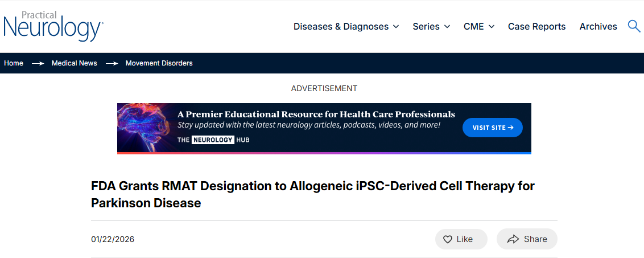
Task: Click the FDA Grants RMAT article headline
Action: [x=312, y=194]
